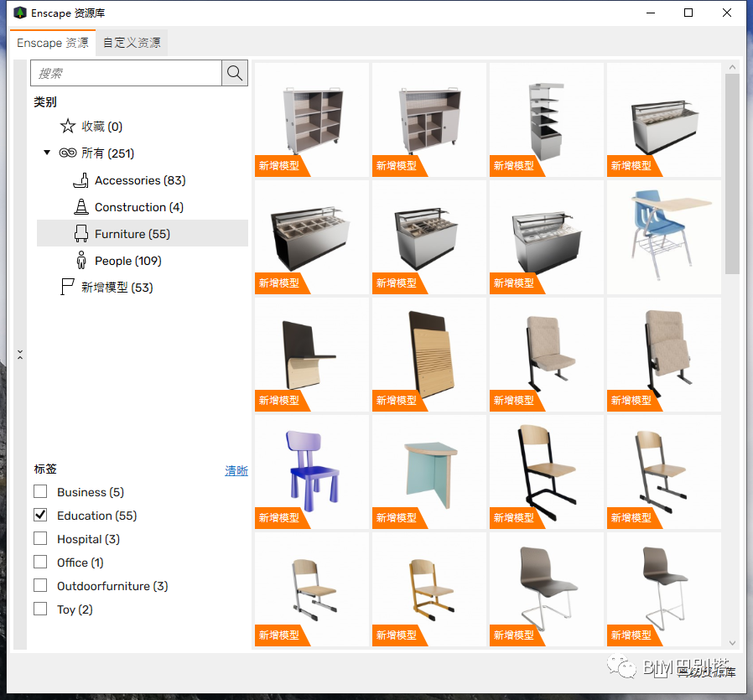Select the dark folding seat with wooden flap
This screenshot has width=753, height=700.
coord(312,355)
